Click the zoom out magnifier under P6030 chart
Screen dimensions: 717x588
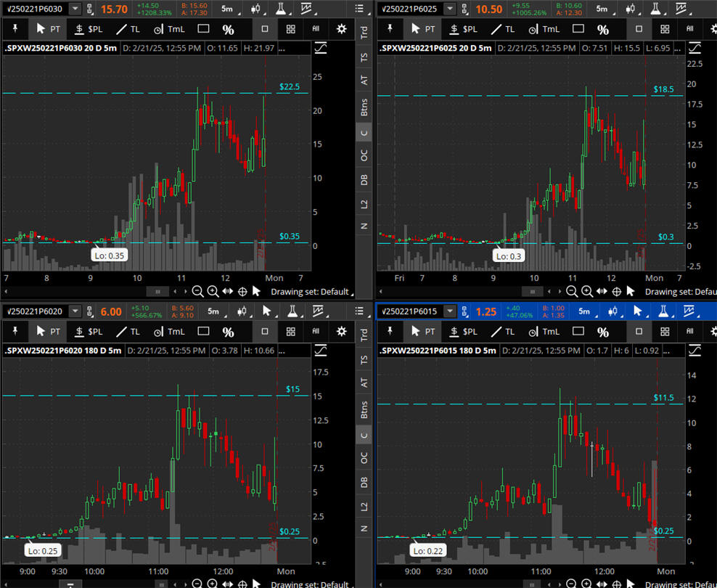197,291
